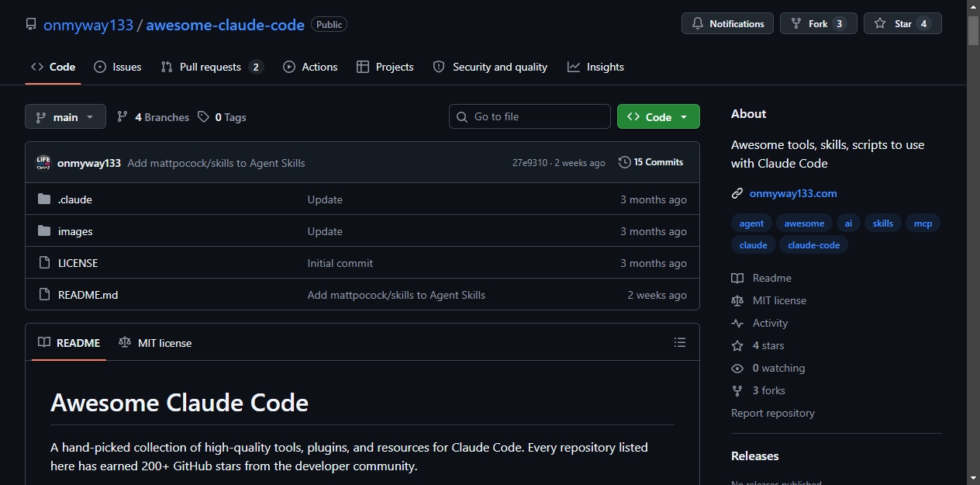The height and width of the screenshot is (485, 980).
Task: Fork the repository with Fork button
Action: pos(819,23)
